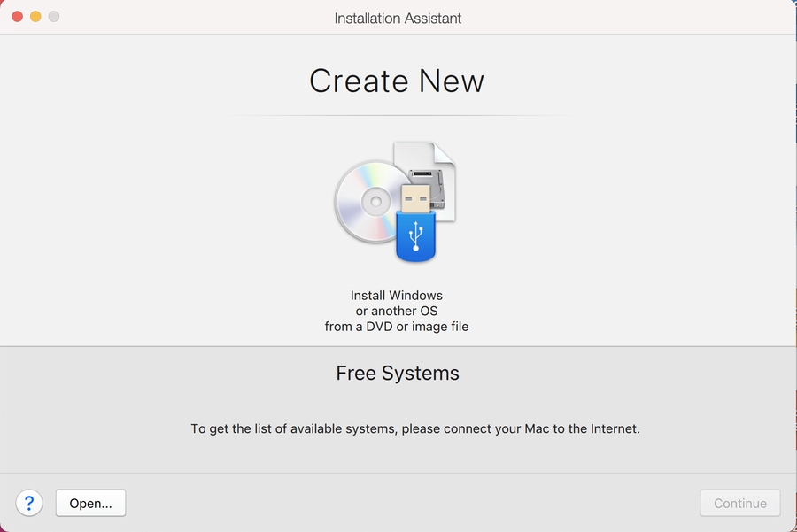Click the 'Installation Assistant' window title

(398, 18)
